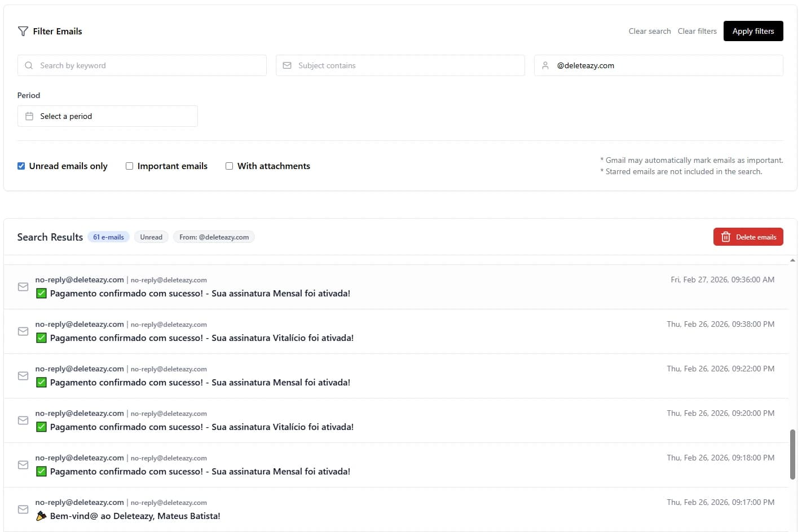Click the Filter Emails title text
Image resolution: width=802 pixels, height=532 pixels.
[x=58, y=32]
